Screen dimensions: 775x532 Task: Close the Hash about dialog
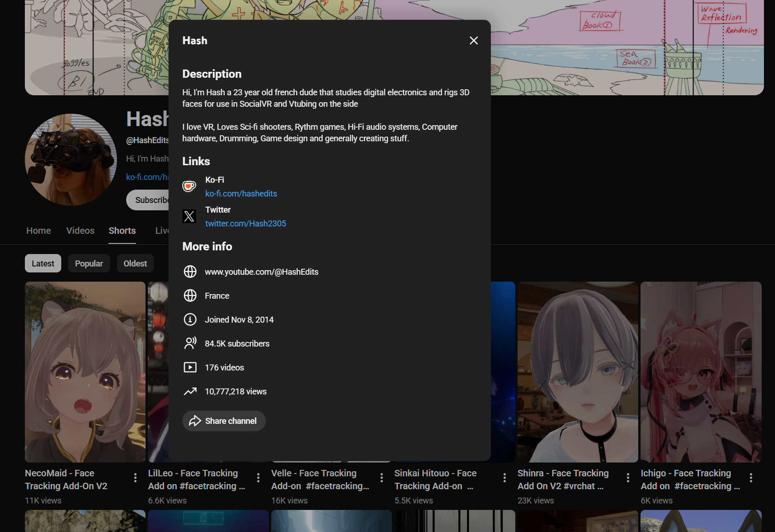tap(473, 40)
